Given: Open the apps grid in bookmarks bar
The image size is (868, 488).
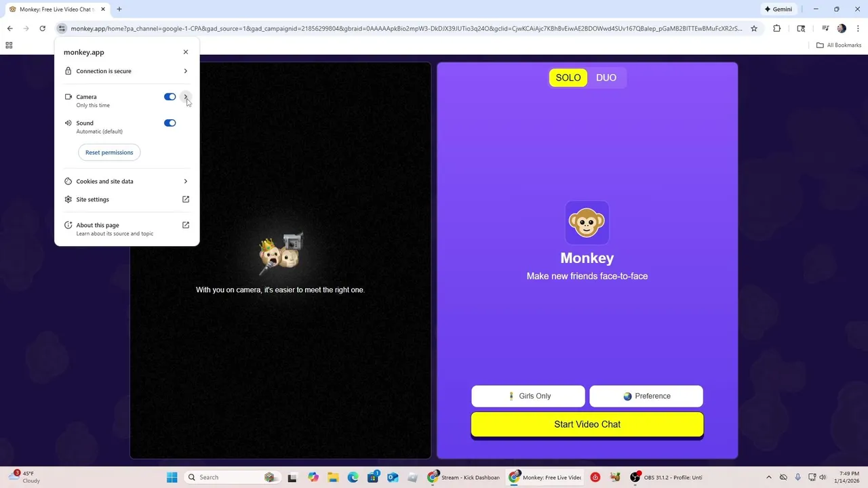Looking at the screenshot, I should point(9,45).
